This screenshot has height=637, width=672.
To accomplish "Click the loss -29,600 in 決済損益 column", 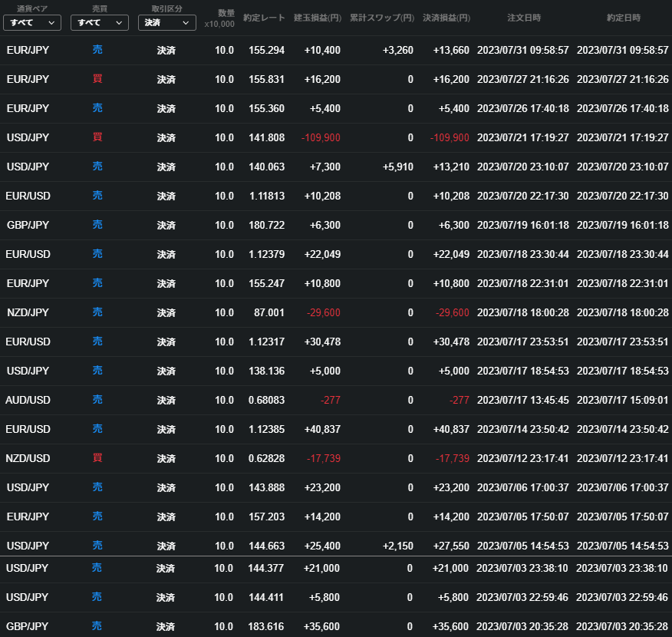I will 453,312.
